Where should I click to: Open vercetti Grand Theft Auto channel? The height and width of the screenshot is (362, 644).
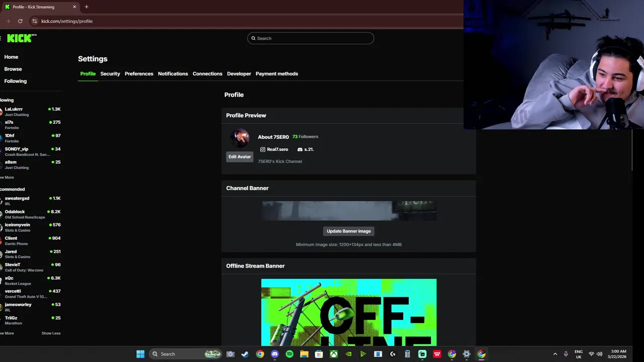tap(30, 294)
